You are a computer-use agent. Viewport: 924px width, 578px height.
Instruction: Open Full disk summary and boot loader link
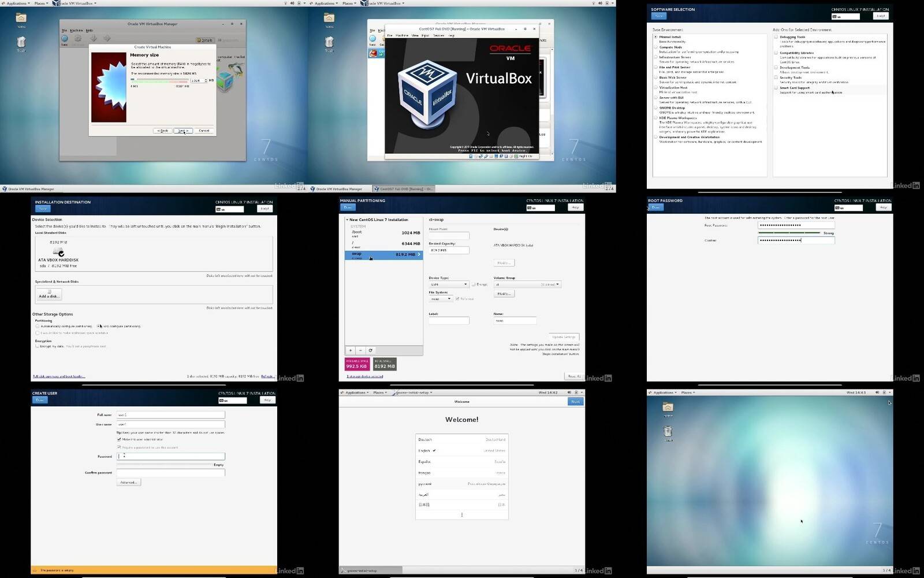tap(59, 376)
